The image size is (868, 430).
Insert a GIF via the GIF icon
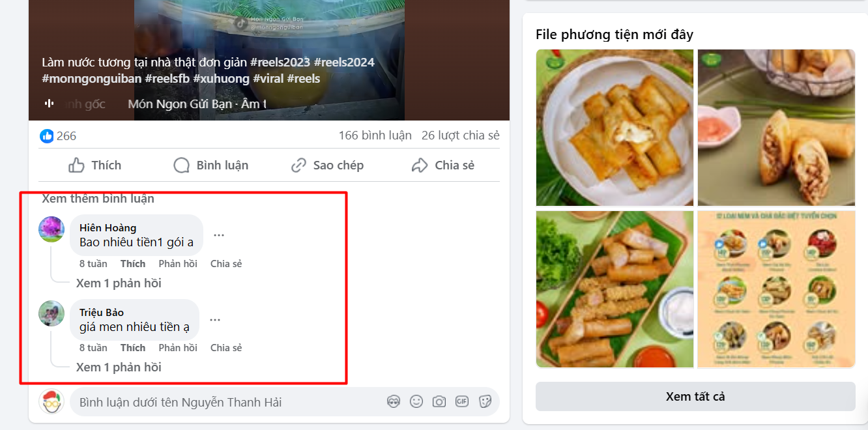click(x=462, y=402)
